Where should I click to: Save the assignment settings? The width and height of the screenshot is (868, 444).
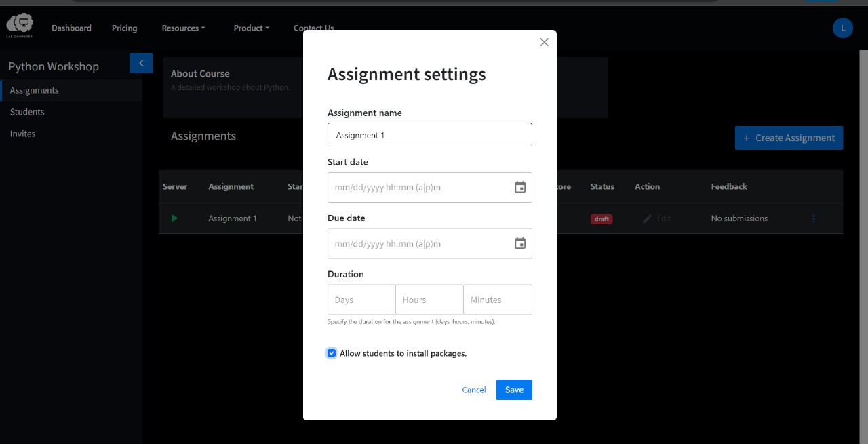pyautogui.click(x=514, y=390)
